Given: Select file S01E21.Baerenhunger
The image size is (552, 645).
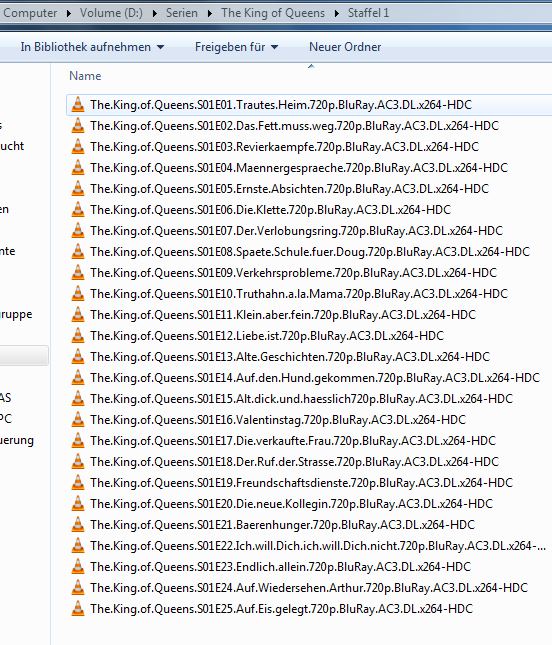Looking at the screenshot, I should [283, 524].
